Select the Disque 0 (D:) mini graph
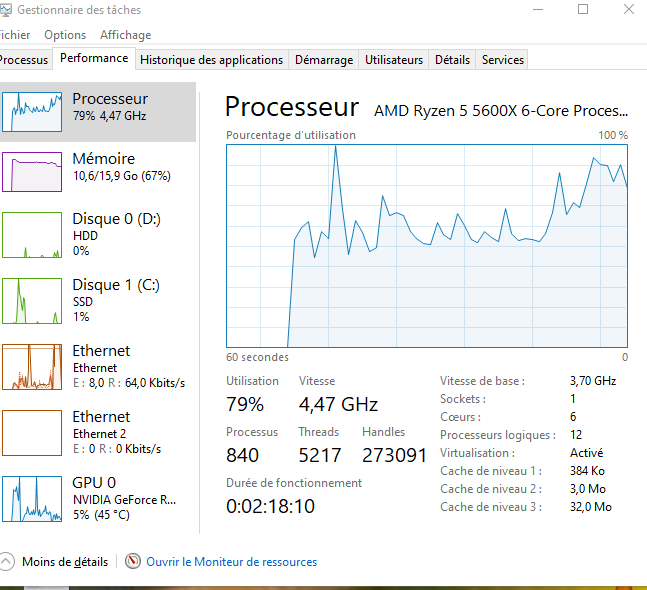The width and height of the screenshot is (647, 590). pos(32,235)
